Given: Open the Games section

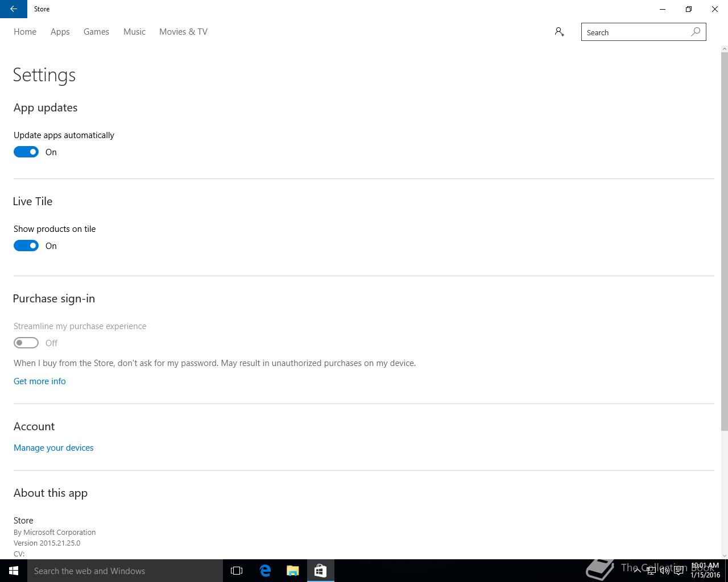Looking at the screenshot, I should [96, 32].
